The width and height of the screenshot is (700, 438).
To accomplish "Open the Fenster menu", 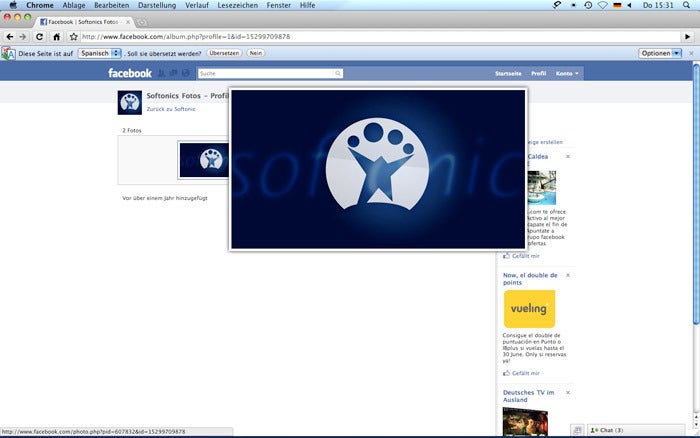I will [279, 5].
